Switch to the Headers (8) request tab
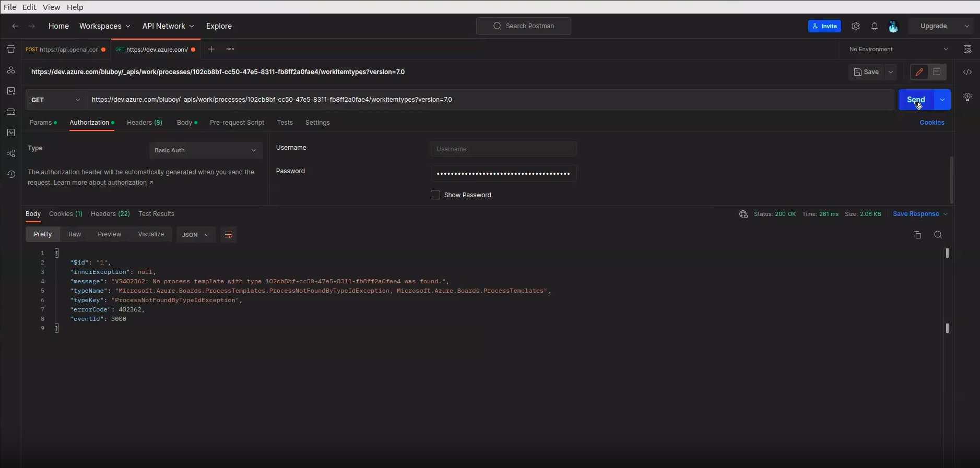Image resolution: width=980 pixels, height=468 pixels. (145, 123)
